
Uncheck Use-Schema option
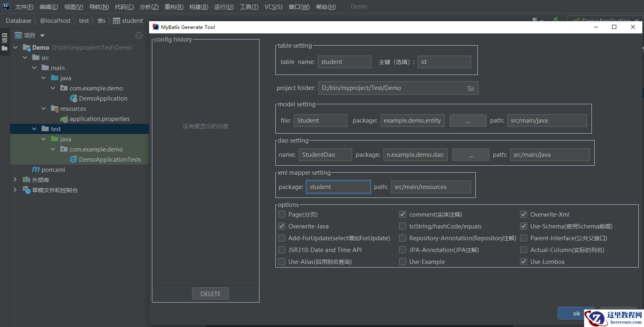pyautogui.click(x=523, y=226)
